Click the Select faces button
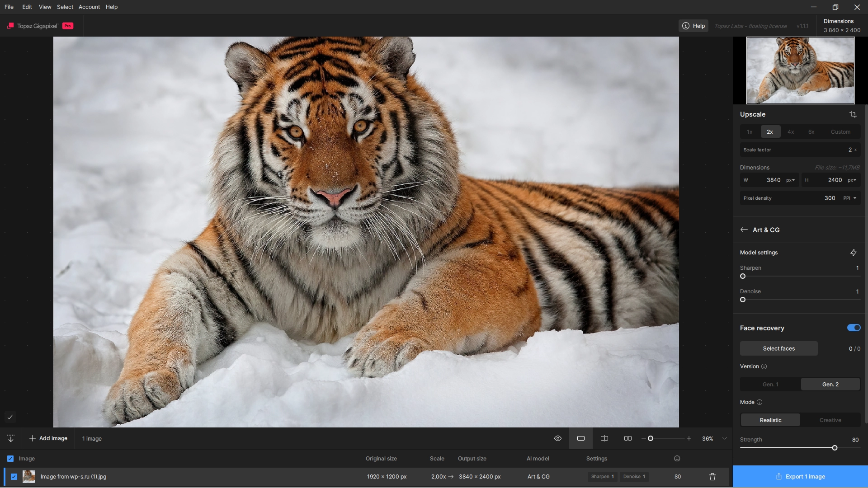 pyautogui.click(x=778, y=348)
